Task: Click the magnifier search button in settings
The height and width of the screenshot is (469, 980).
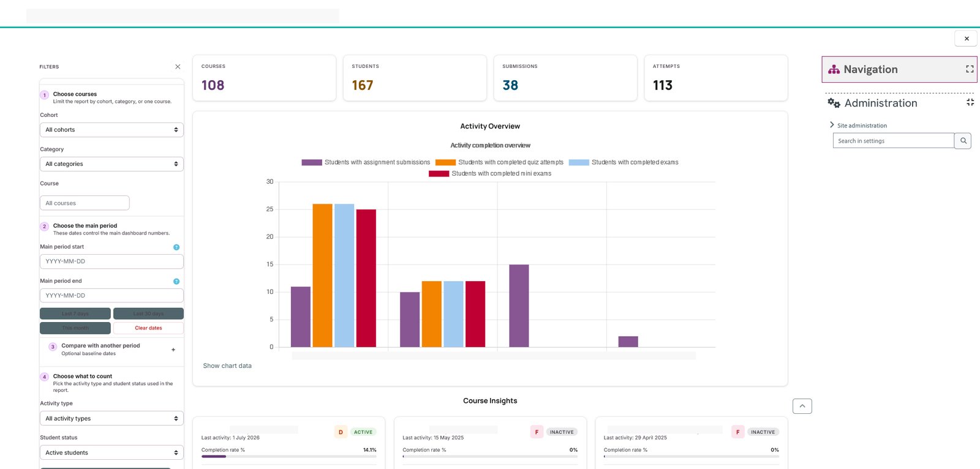Action: [963, 141]
